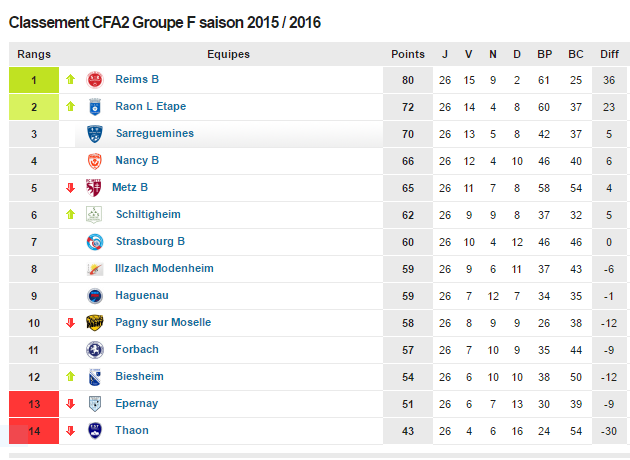Image resolution: width=630 pixels, height=460 pixels.
Task: Click the green up arrow beside Schiltigheim
Action: (71, 215)
